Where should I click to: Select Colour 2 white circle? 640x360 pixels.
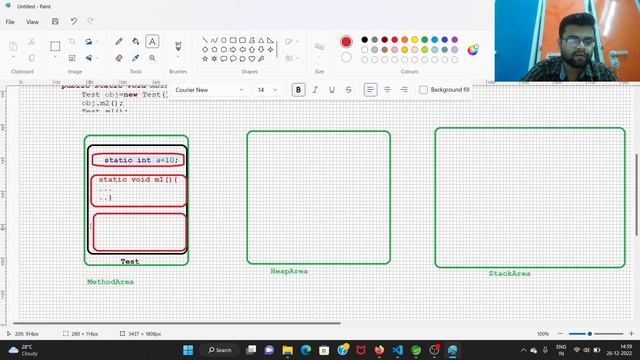coord(346,58)
